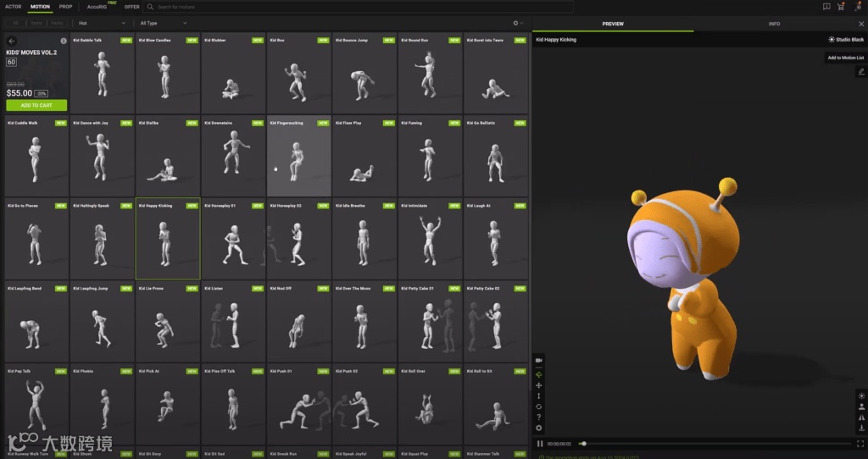
Task: Select the Items filter toggle
Action: [x=36, y=23]
